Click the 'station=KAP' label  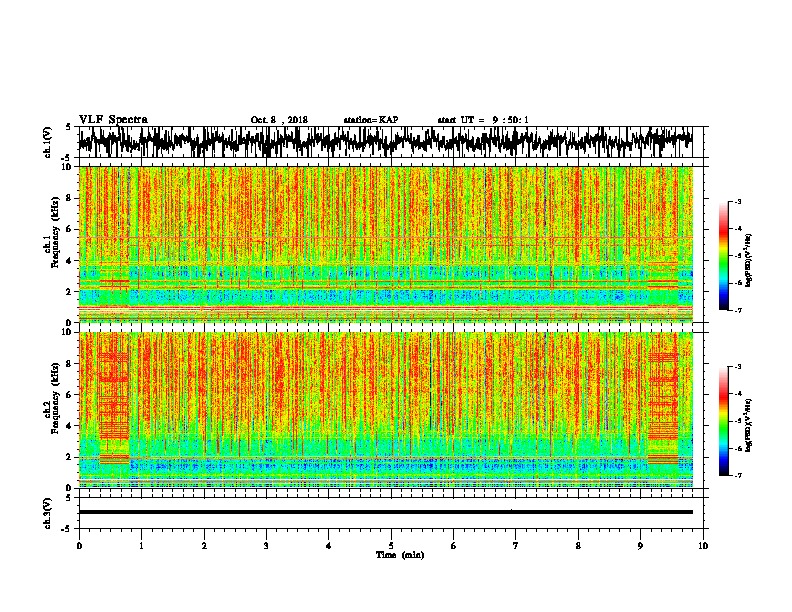[x=371, y=120]
